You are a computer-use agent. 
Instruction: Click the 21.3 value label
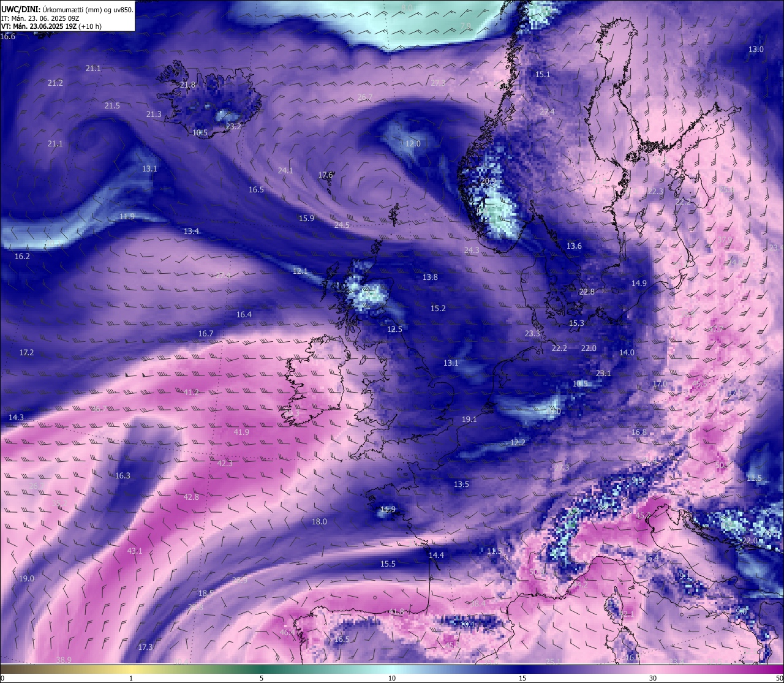(x=154, y=115)
